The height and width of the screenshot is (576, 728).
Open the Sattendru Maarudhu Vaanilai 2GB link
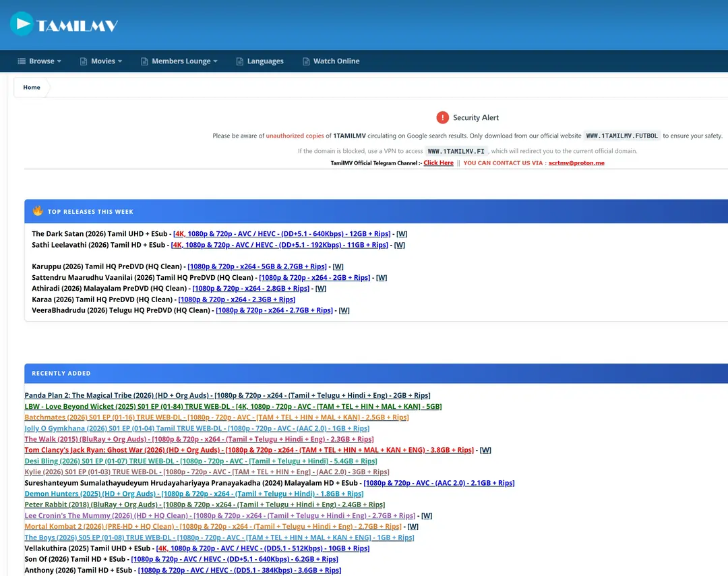click(x=314, y=277)
